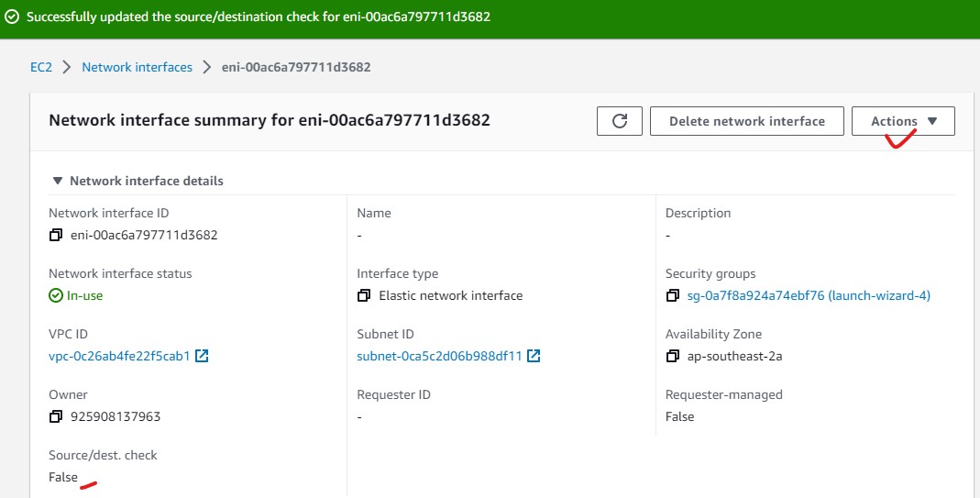Open the Actions dropdown menu
The image size is (980, 498).
point(903,121)
